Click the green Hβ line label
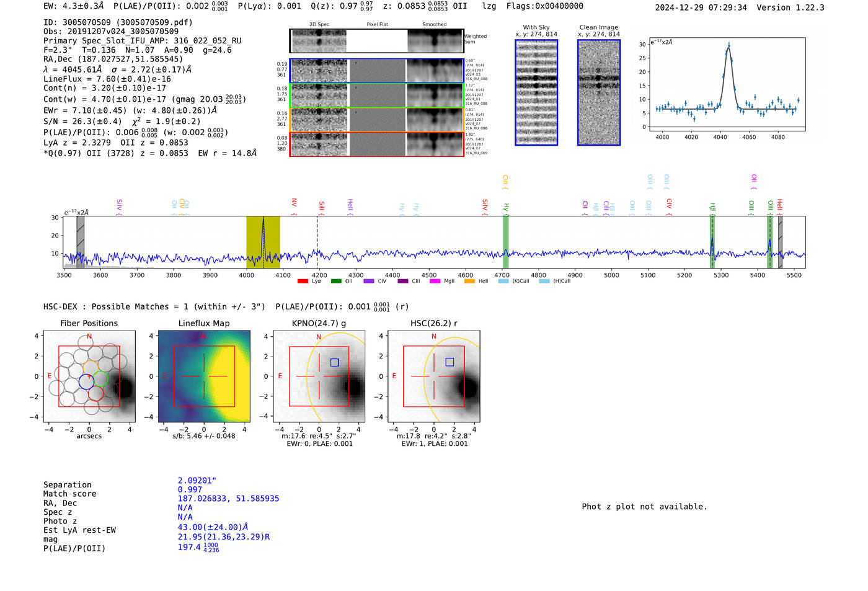 point(712,208)
